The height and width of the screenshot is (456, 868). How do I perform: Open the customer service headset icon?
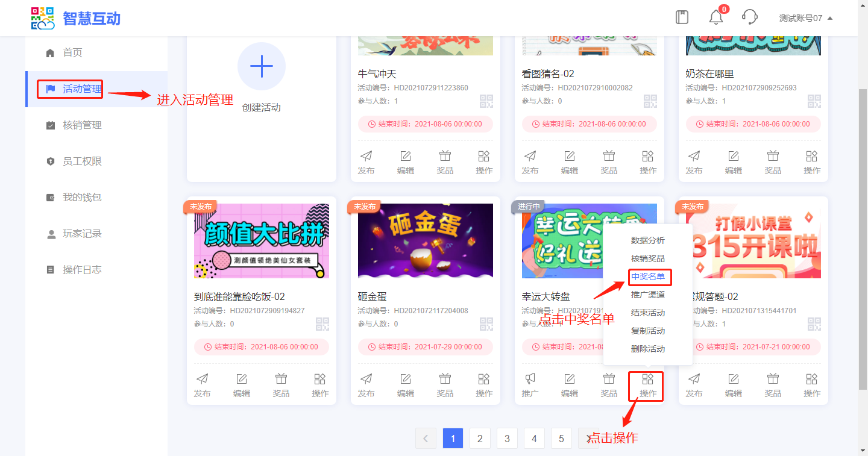click(x=749, y=17)
